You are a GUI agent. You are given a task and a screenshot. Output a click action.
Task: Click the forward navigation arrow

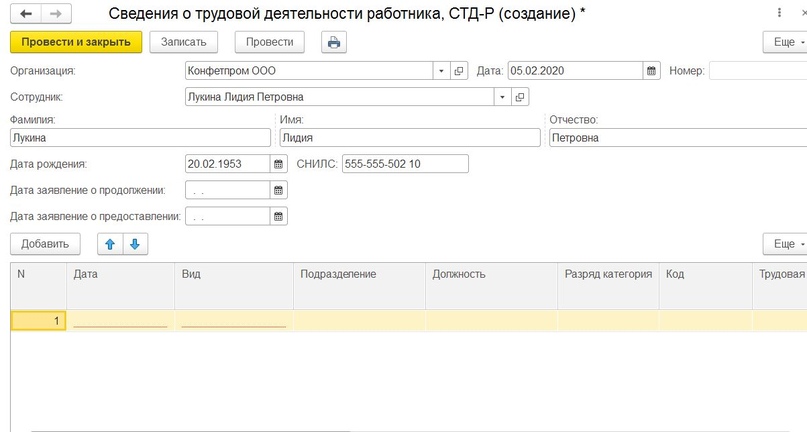click(x=54, y=12)
